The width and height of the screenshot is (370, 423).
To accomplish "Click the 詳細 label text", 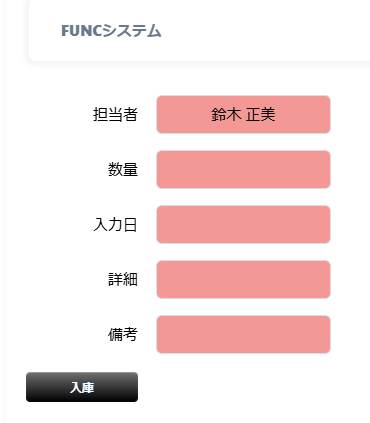I will pos(123,279).
